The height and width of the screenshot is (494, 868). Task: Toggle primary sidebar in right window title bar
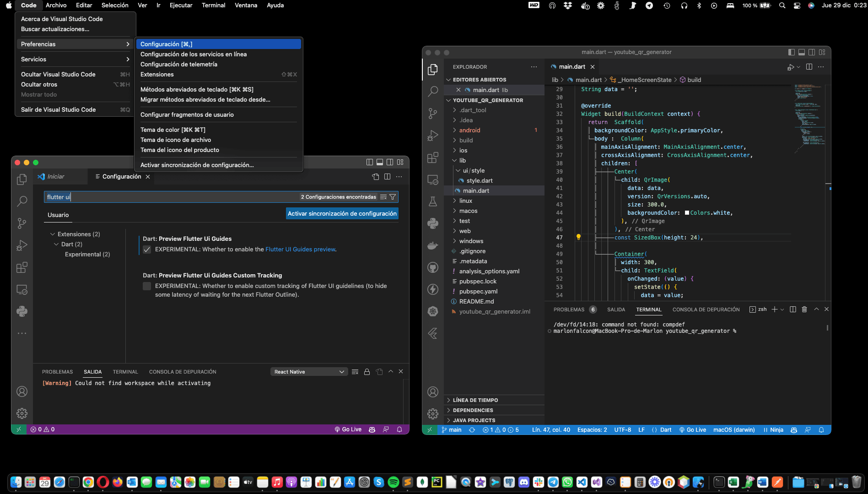(792, 52)
